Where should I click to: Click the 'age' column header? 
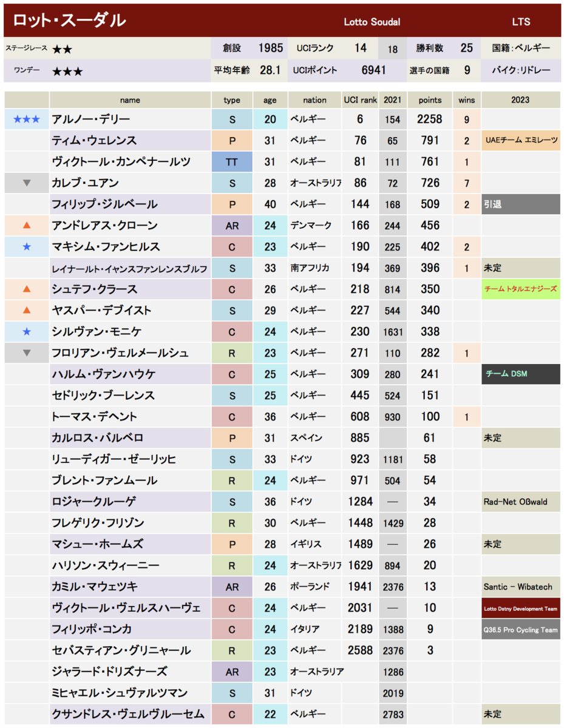(x=270, y=100)
